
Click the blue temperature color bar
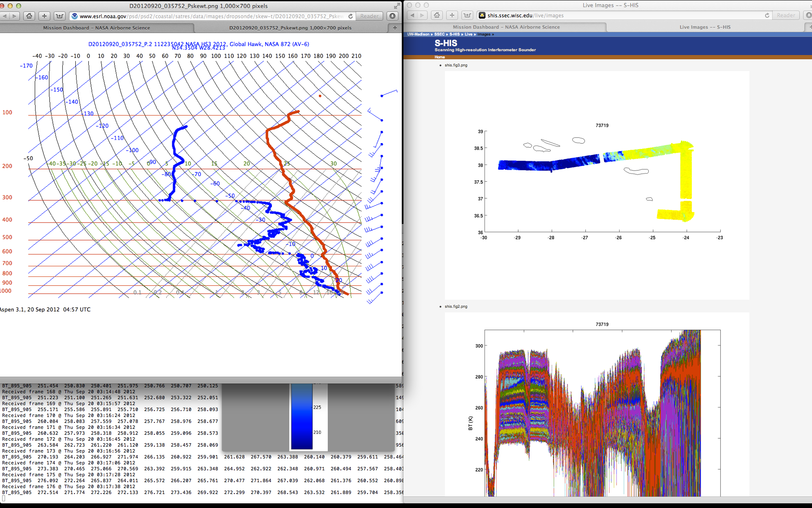[302, 417]
